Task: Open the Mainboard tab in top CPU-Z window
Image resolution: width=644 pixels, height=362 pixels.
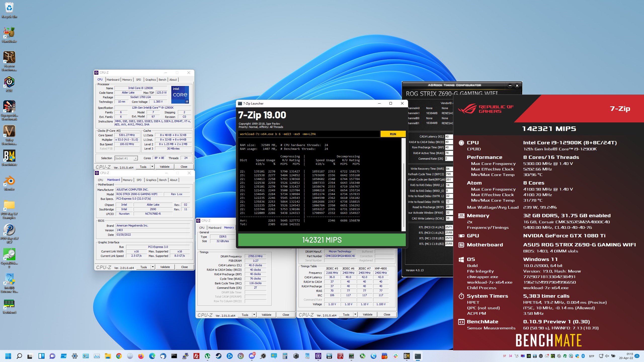Action: click(113, 80)
